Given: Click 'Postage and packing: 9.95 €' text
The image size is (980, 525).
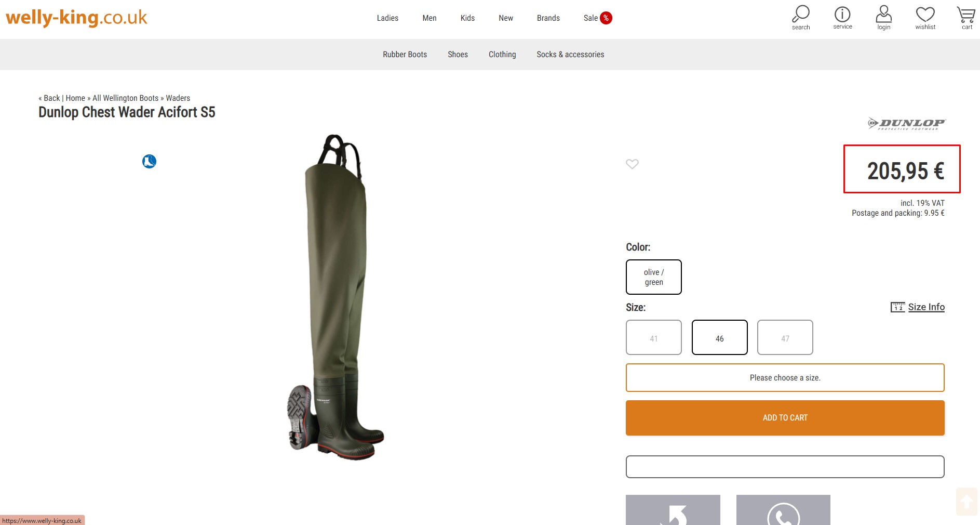Looking at the screenshot, I should click(898, 213).
